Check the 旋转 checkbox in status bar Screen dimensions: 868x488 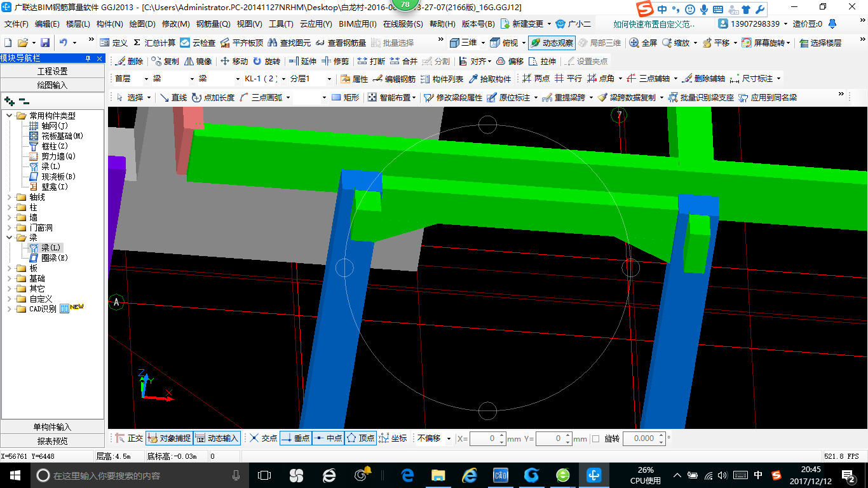coord(595,438)
